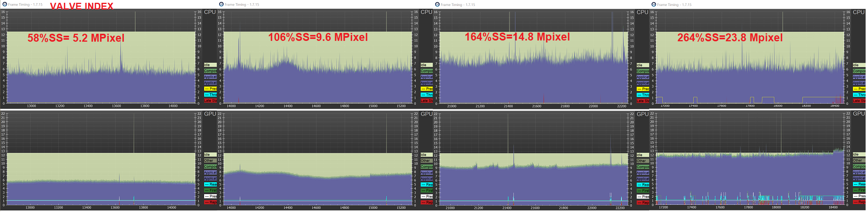The width and height of the screenshot is (868, 212).
Task: Click SteamVR icon in 164%SS Frame Timing title bar
Action: coord(438,4)
